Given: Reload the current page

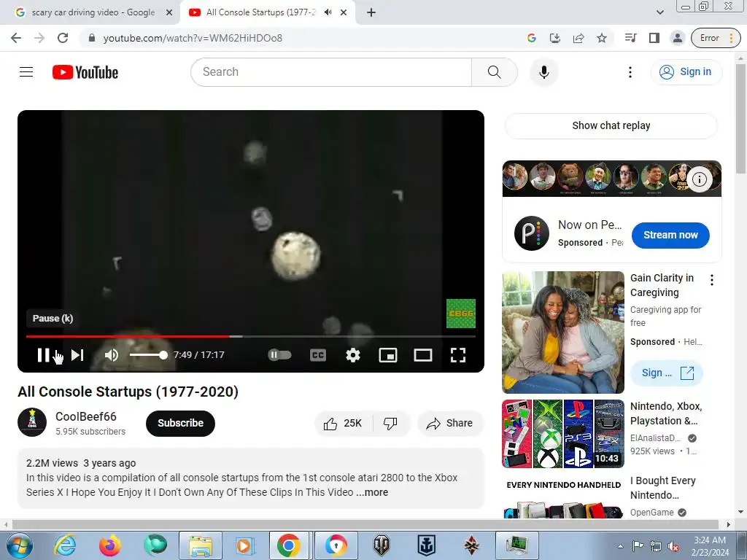Looking at the screenshot, I should click(x=63, y=38).
